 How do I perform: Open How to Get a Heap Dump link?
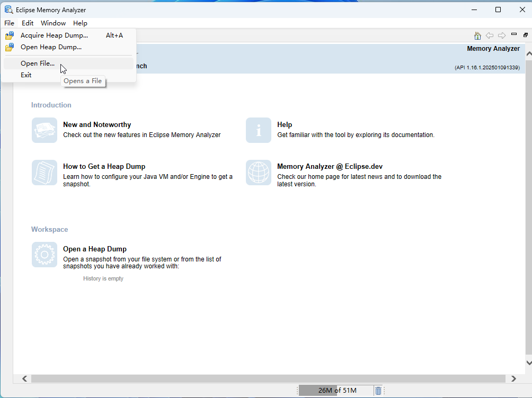(104, 166)
